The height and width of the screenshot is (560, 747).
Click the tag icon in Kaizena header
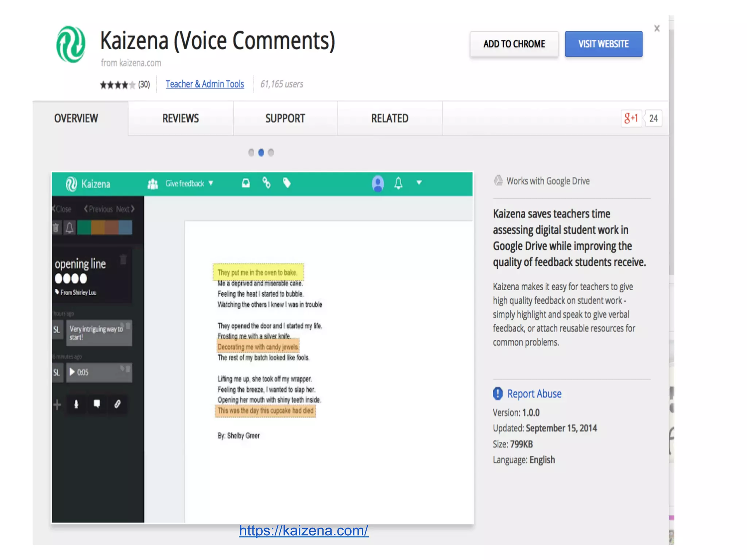(x=287, y=183)
